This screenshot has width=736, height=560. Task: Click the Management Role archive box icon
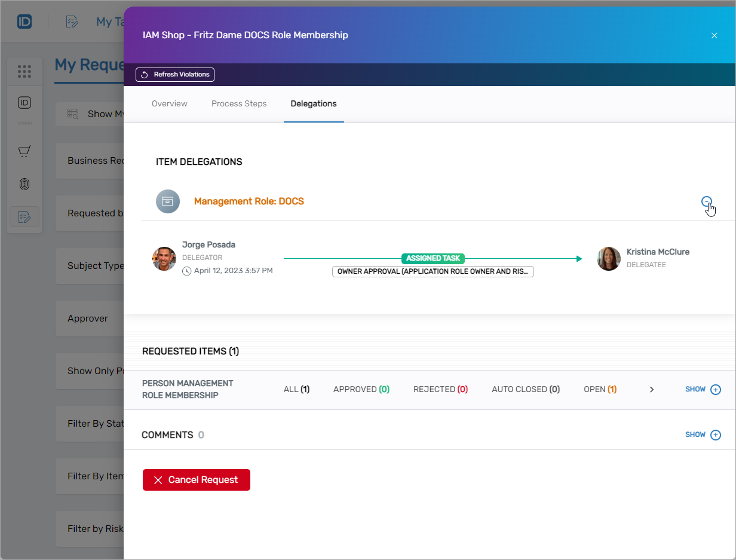coord(168,201)
